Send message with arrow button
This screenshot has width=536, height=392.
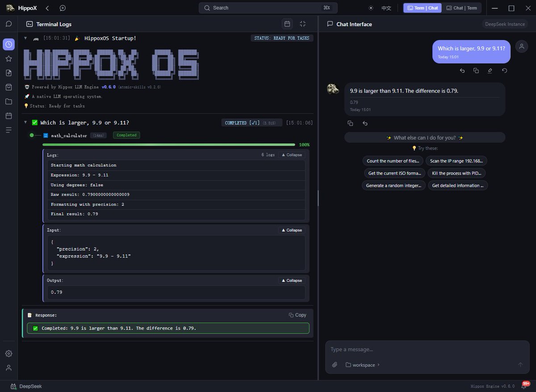[520, 365]
